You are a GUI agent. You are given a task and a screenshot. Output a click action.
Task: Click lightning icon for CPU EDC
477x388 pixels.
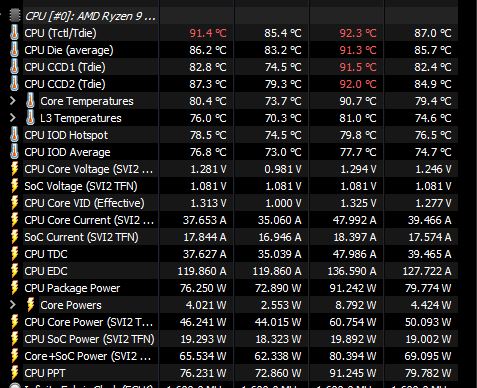tap(14, 271)
